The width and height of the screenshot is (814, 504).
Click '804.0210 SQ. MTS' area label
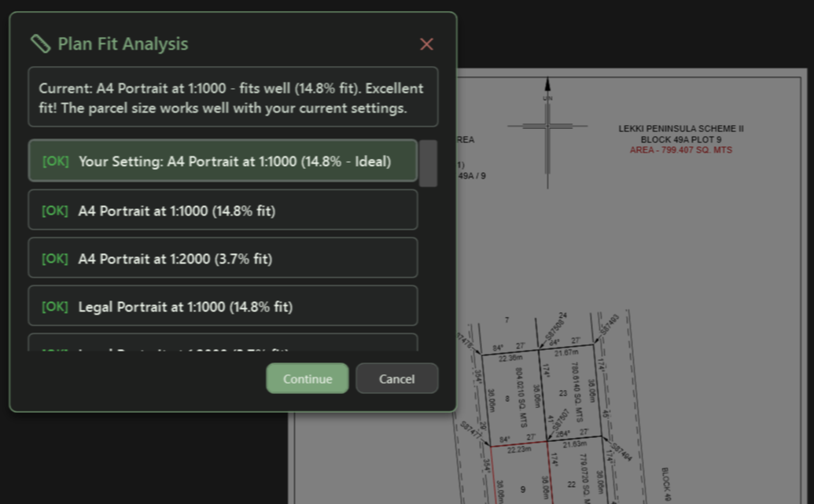(x=521, y=396)
